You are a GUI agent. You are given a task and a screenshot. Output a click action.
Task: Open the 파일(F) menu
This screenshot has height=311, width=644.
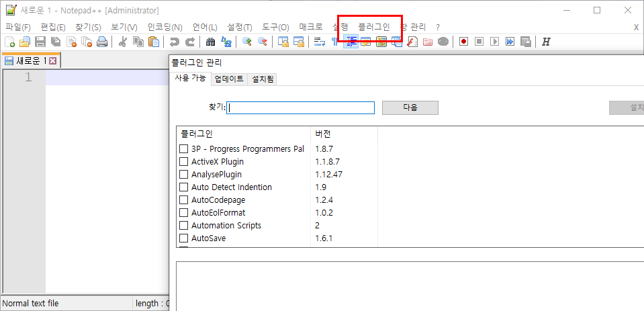(x=18, y=27)
